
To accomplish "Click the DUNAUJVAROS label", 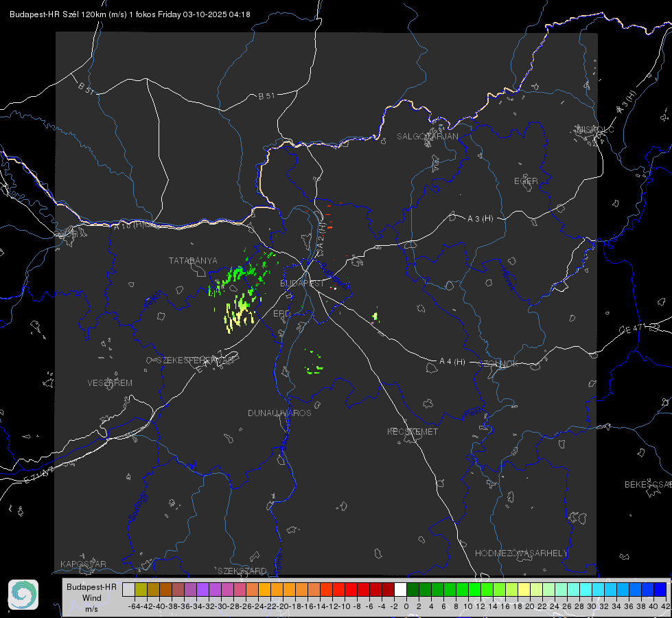I will [279, 413].
